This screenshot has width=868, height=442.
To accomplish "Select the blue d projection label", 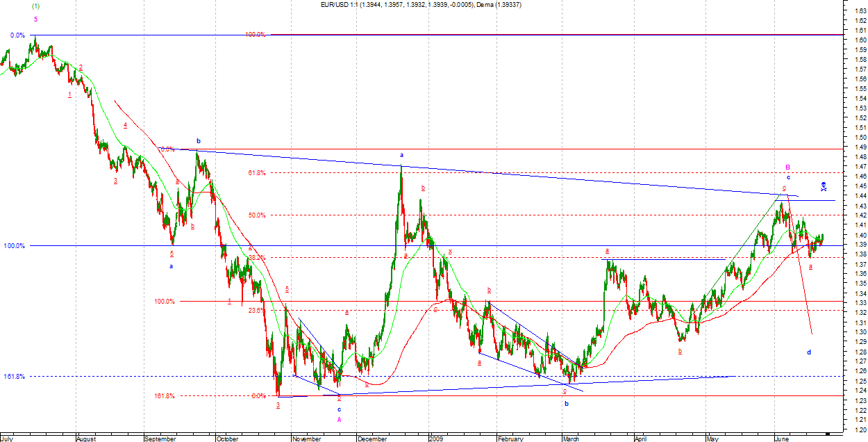I will click(x=809, y=352).
